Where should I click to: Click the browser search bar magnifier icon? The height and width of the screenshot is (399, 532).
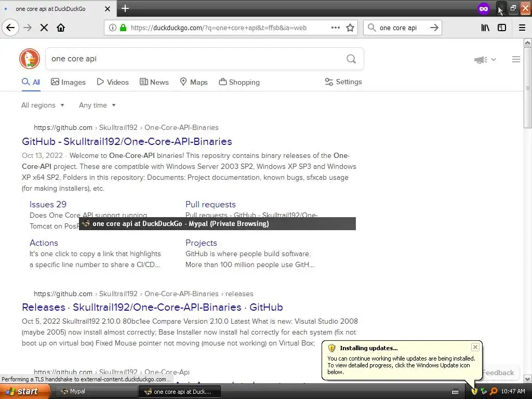(x=371, y=28)
